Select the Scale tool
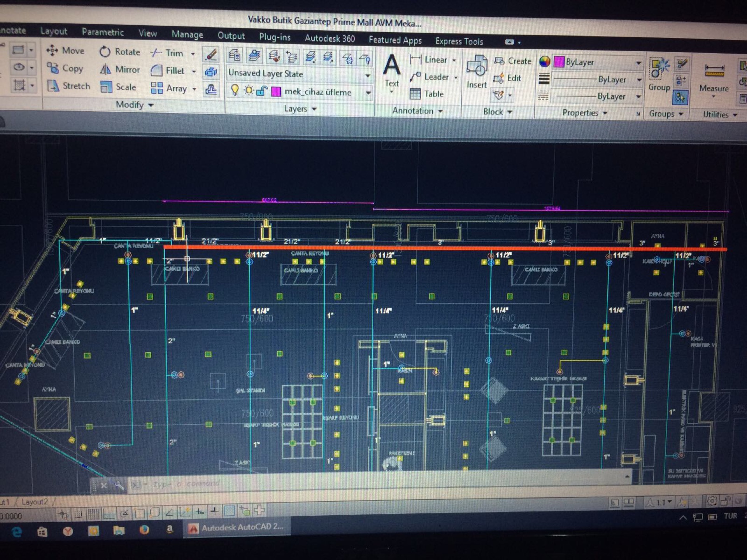 point(118,87)
